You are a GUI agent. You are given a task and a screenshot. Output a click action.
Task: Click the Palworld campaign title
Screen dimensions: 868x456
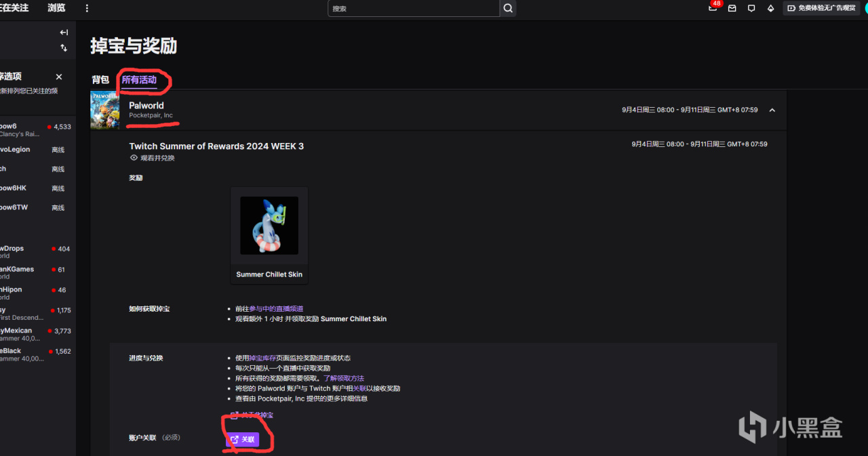(146, 106)
